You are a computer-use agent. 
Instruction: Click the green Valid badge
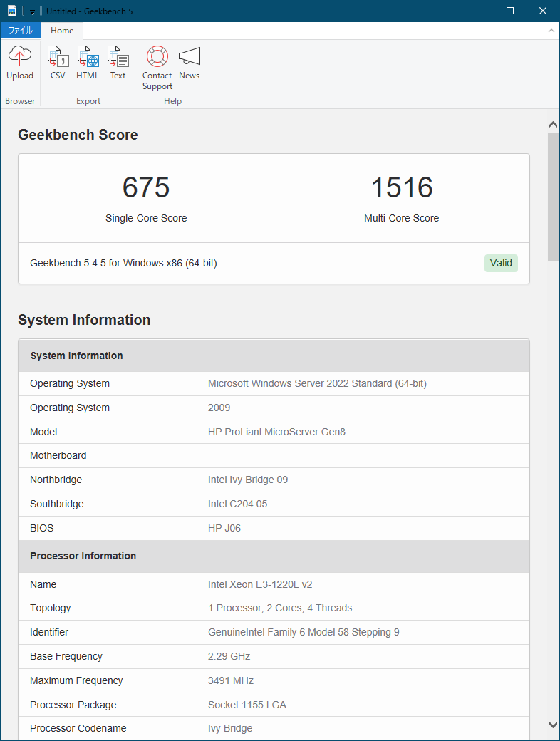click(501, 263)
